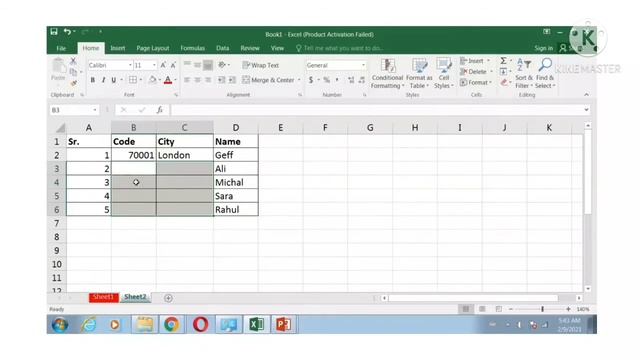Click the Sign in link

[544, 48]
